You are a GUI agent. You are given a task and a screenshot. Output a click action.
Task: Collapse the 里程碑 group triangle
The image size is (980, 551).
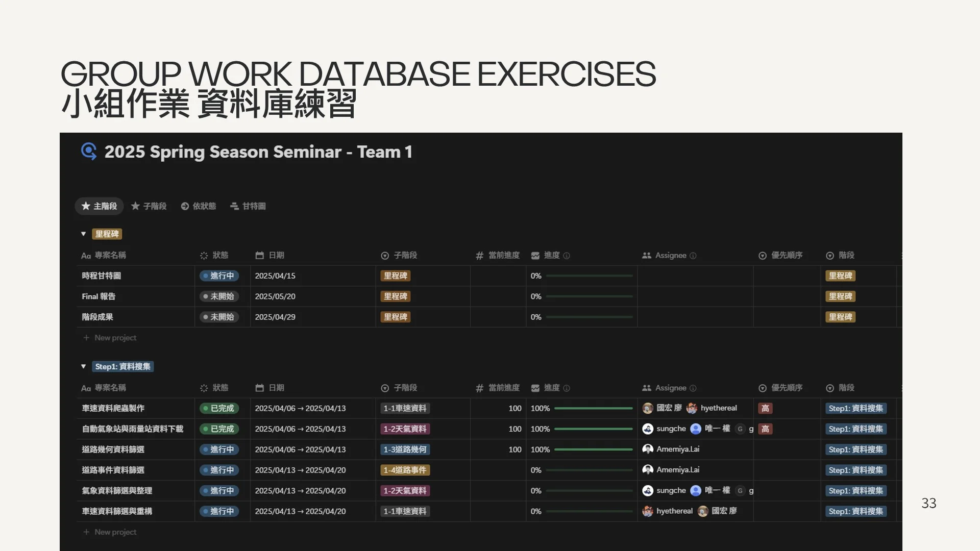coord(83,234)
